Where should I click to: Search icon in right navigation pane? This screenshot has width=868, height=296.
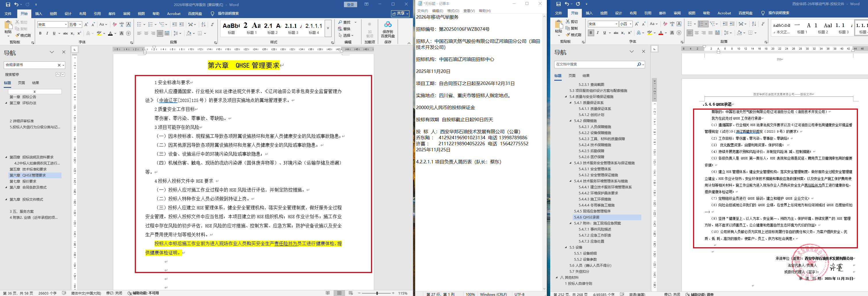(x=639, y=64)
